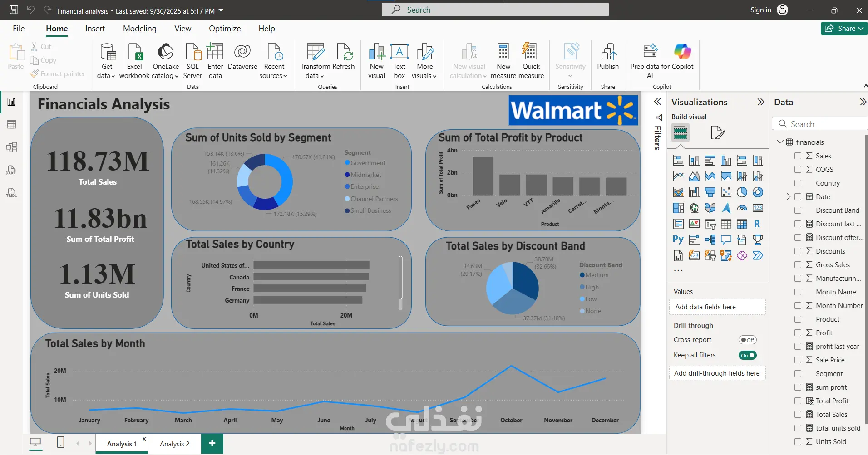The width and height of the screenshot is (868, 455).
Task: Turn off Keep all filters toggle
Action: click(747, 355)
